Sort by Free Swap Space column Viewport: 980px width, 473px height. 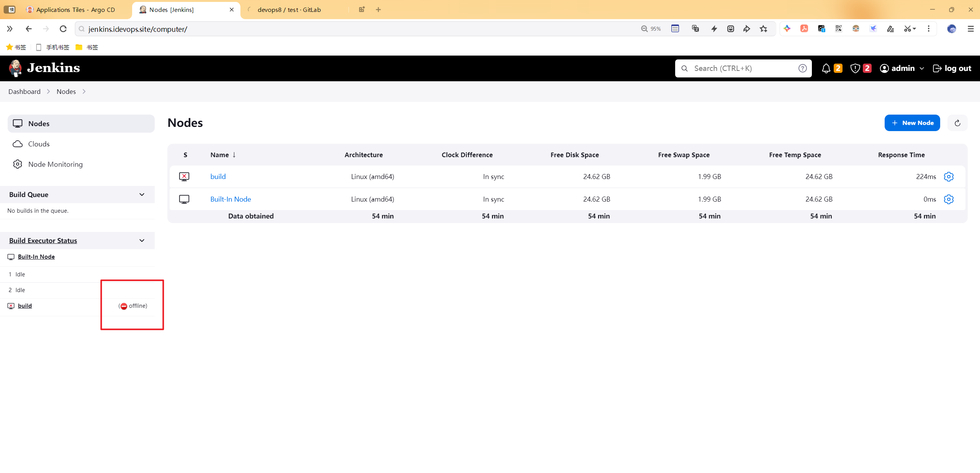[x=684, y=155]
